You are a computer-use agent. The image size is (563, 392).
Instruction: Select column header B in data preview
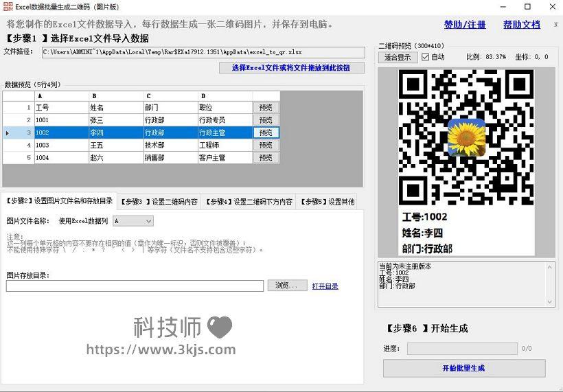(x=116, y=96)
